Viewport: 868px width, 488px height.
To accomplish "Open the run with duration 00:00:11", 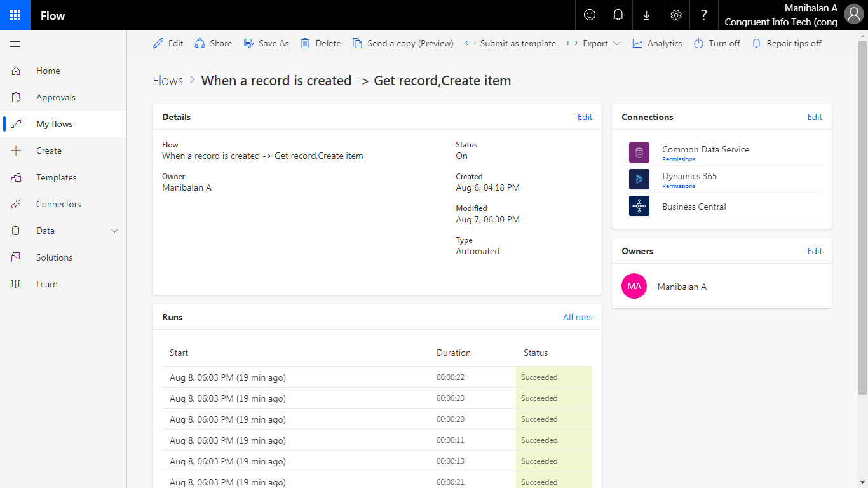I will coord(377,440).
